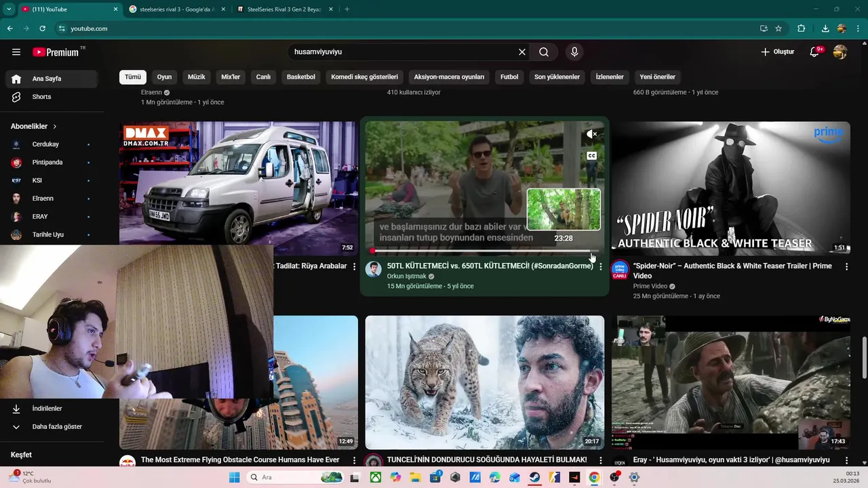Click the magnifier search button
This screenshot has height=488, width=868.
(x=544, y=52)
